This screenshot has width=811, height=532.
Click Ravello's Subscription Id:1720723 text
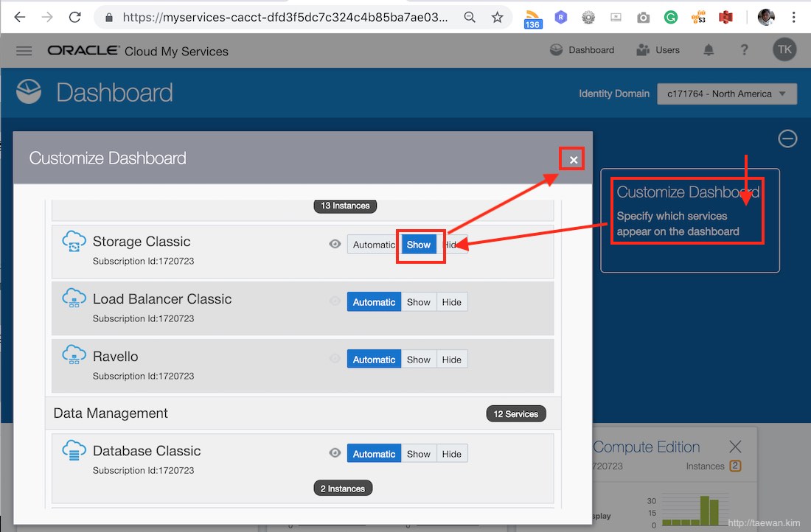(x=143, y=376)
